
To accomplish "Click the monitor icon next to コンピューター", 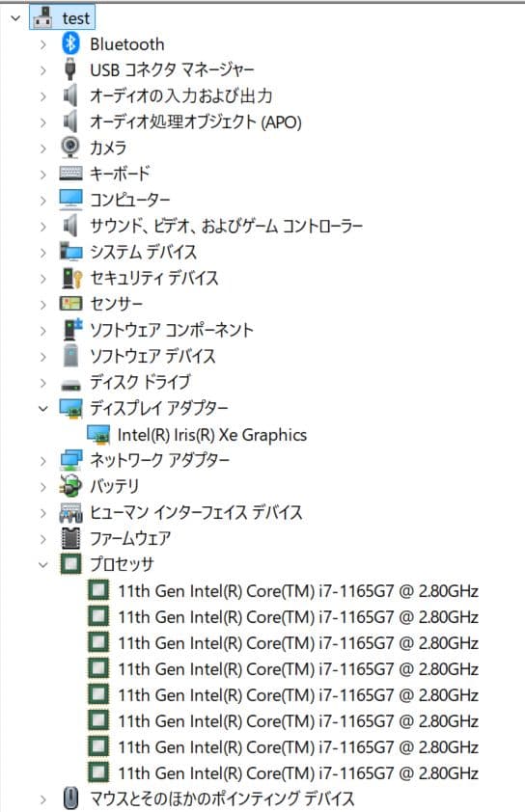I will [x=70, y=200].
